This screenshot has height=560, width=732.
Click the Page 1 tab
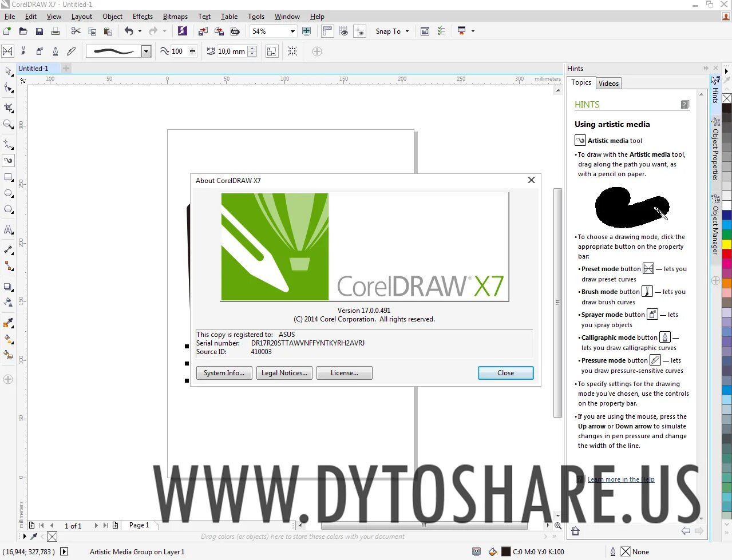tap(139, 525)
